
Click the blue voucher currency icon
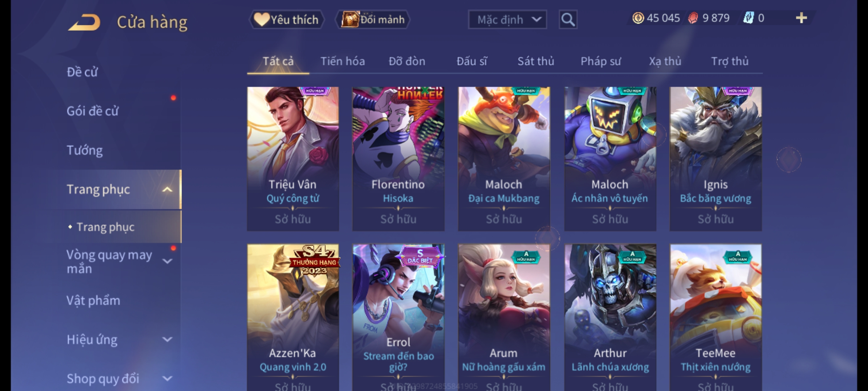748,18
